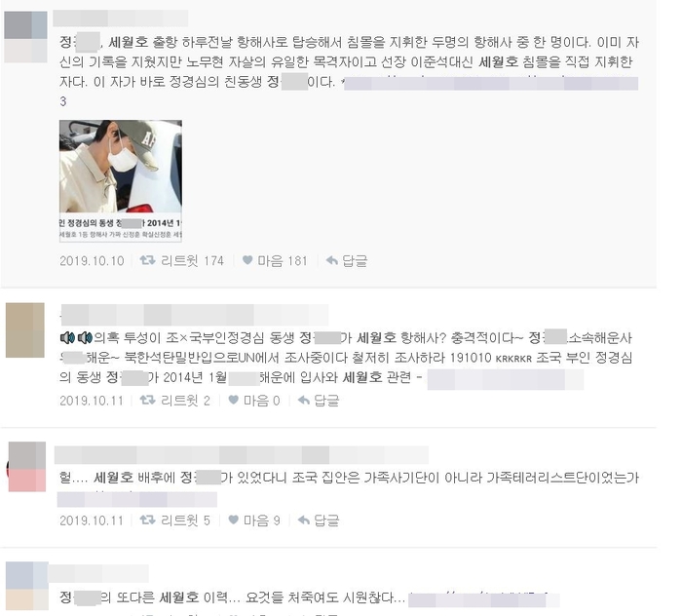Click the 2019.10.10 date stamp
682x616 pixels.
(92, 260)
